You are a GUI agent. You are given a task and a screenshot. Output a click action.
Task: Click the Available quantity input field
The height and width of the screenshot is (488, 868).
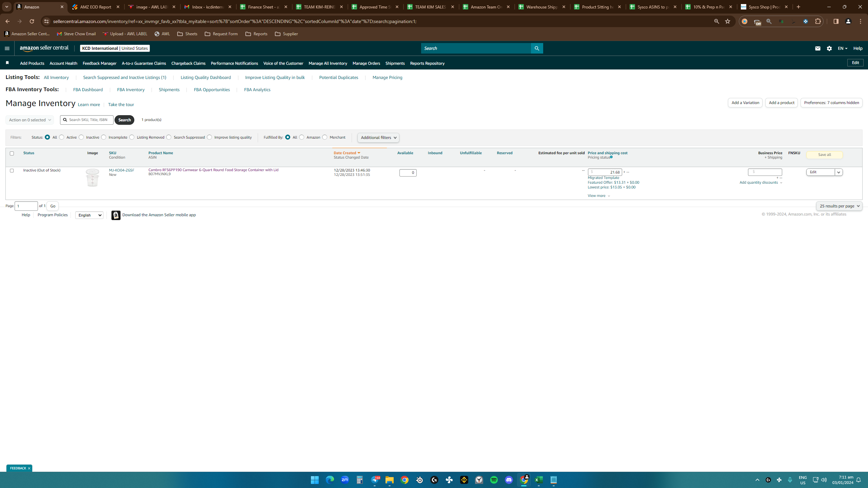click(x=408, y=173)
